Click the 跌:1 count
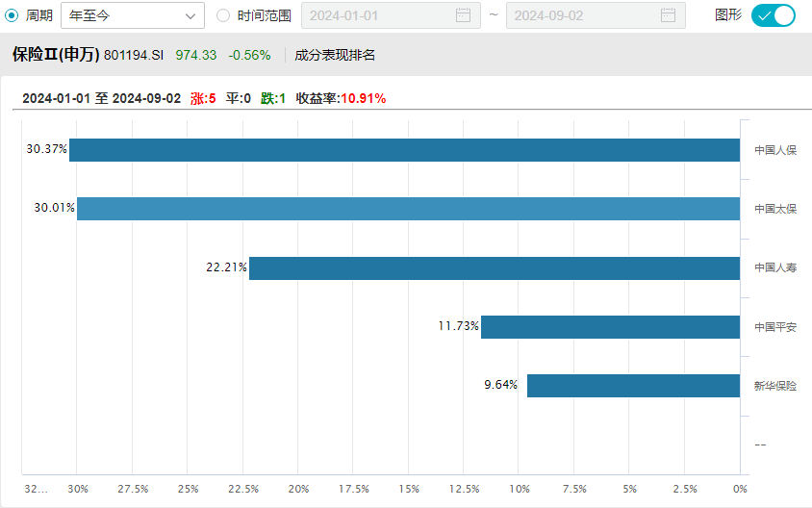Image resolution: width=812 pixels, height=508 pixels. click(x=273, y=98)
